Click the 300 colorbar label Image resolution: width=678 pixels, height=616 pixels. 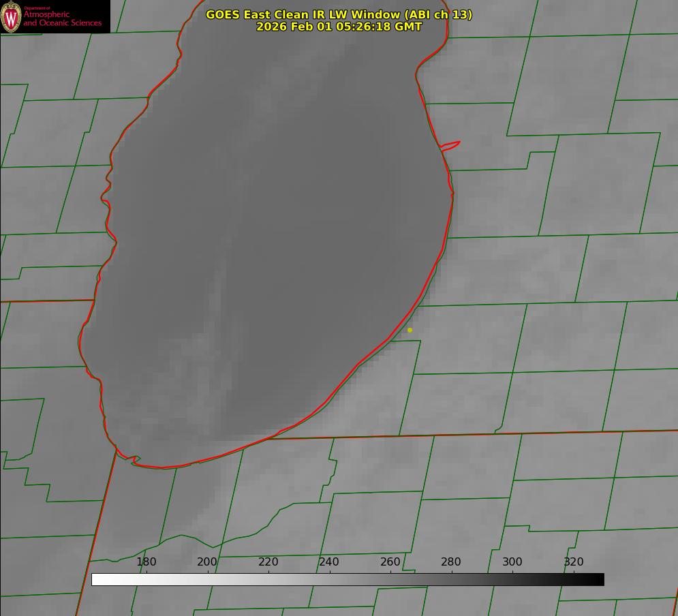(512, 561)
